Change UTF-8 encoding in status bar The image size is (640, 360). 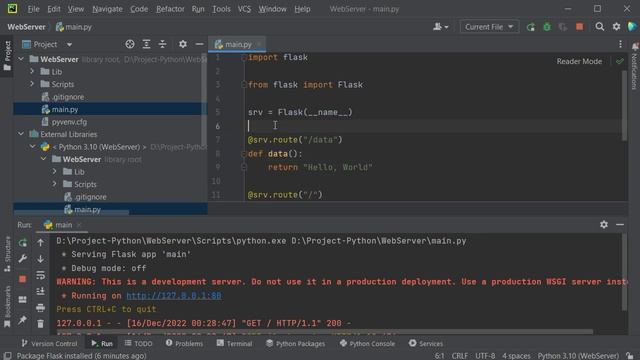pyautogui.click(x=485, y=356)
